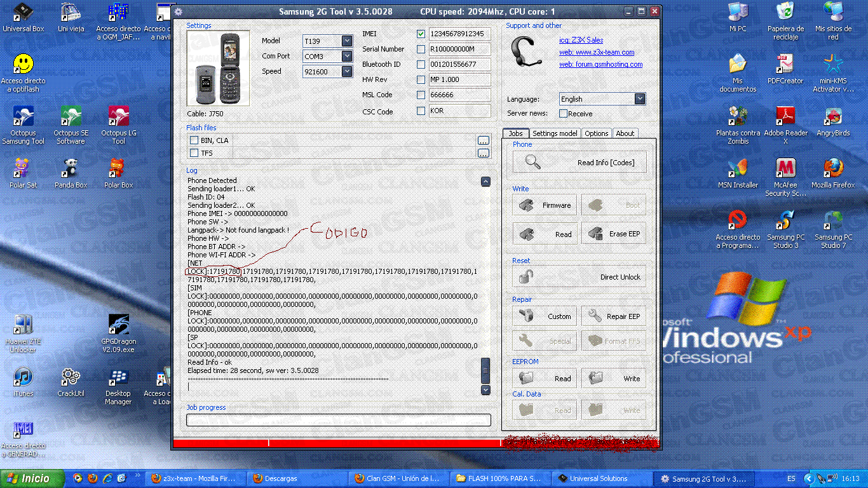Launch Huawei ZTE Unlocker shortcut
This screenshot has width=868, height=488.
24,334
